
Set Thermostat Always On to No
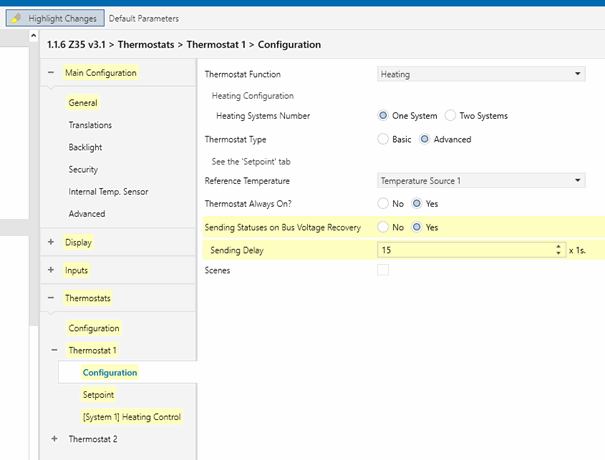pos(383,203)
